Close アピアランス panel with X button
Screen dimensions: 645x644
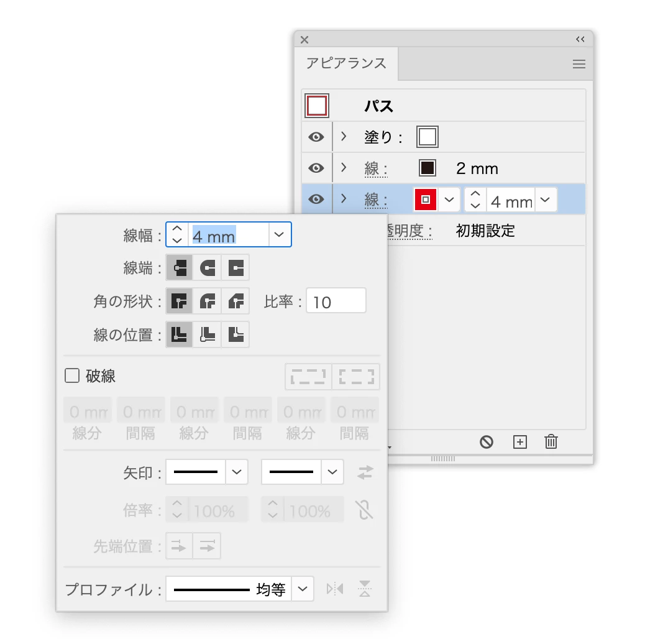pos(304,40)
